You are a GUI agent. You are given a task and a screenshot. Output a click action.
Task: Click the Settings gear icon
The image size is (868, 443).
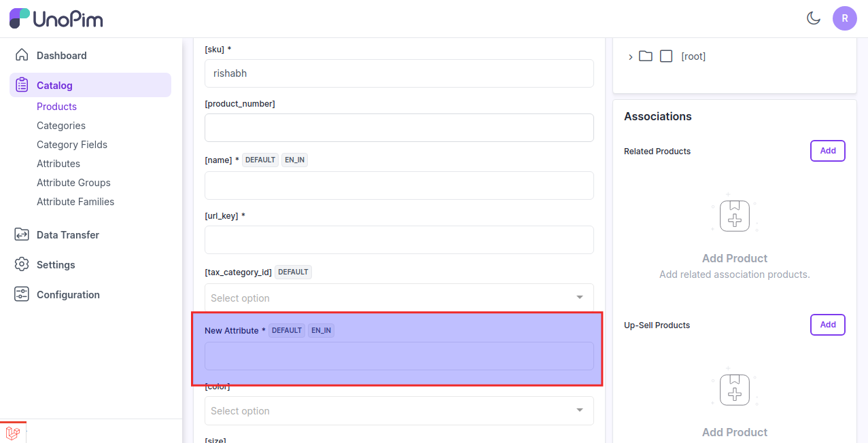pos(22,264)
